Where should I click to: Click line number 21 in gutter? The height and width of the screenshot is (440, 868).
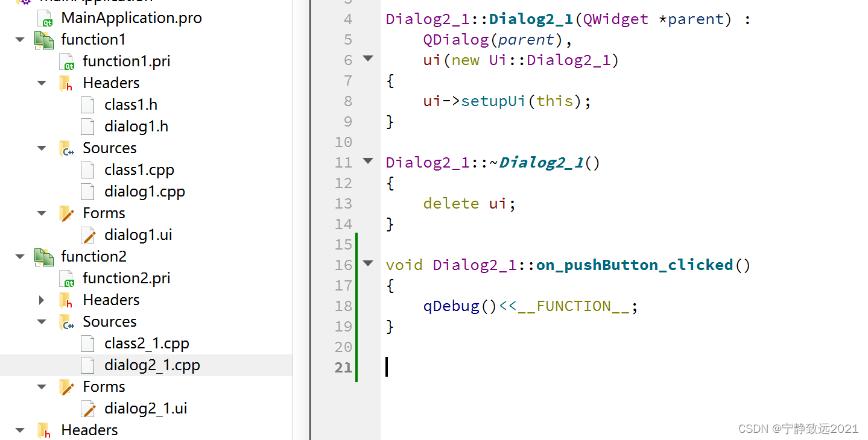click(x=343, y=367)
